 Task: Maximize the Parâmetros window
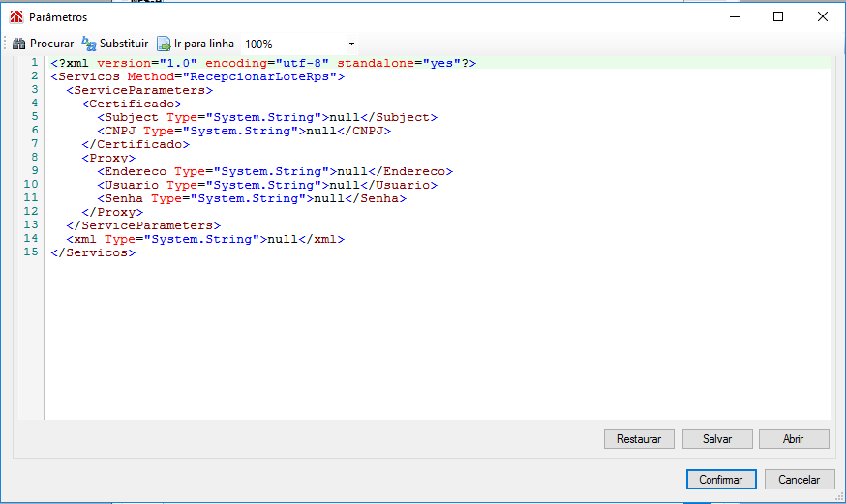(x=778, y=16)
